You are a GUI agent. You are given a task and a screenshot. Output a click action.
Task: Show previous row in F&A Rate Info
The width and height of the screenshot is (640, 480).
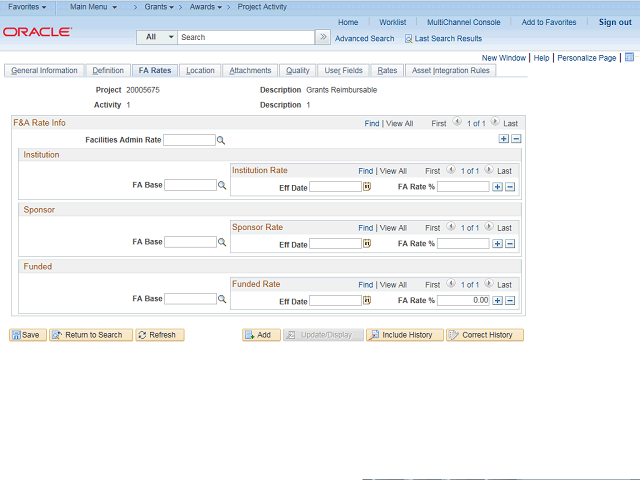(x=457, y=122)
